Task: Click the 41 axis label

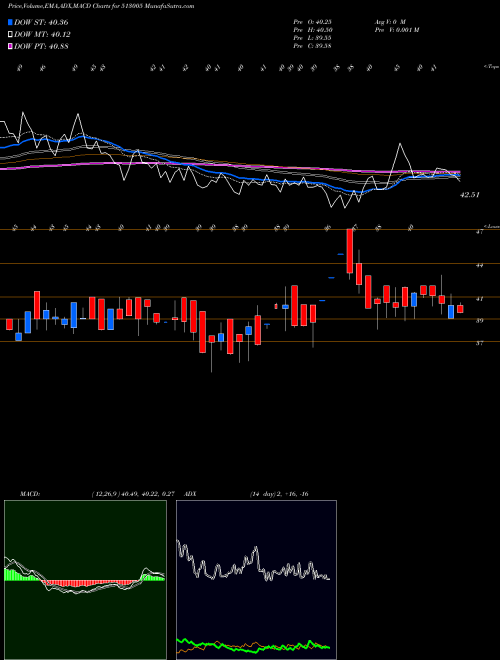Action: pyautogui.click(x=479, y=299)
